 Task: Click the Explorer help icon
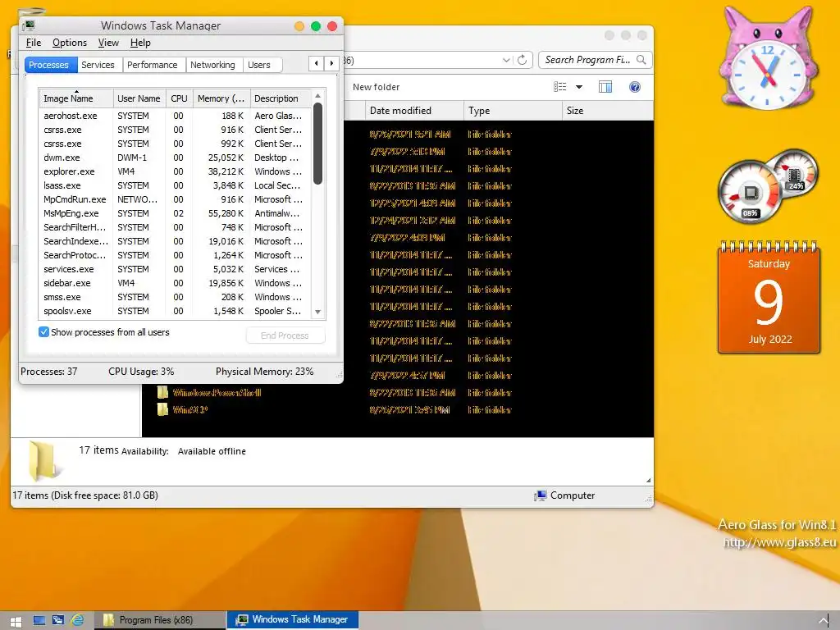[x=635, y=87]
